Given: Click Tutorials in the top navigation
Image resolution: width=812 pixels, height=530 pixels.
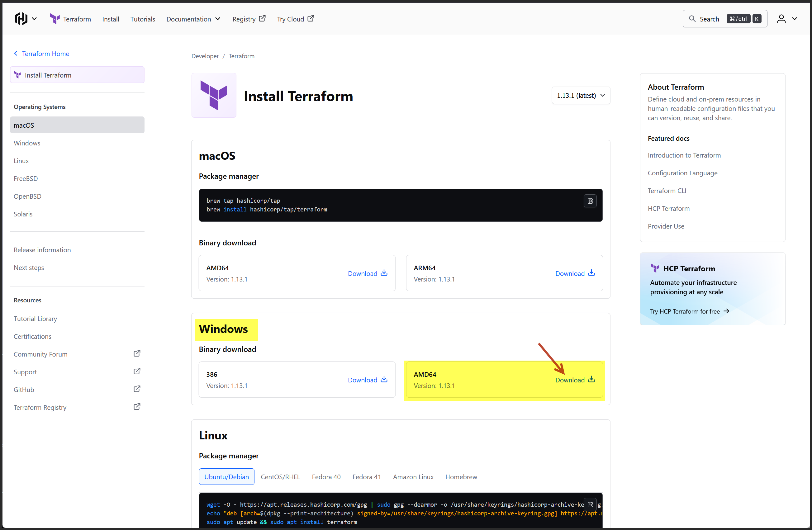Looking at the screenshot, I should coord(142,19).
